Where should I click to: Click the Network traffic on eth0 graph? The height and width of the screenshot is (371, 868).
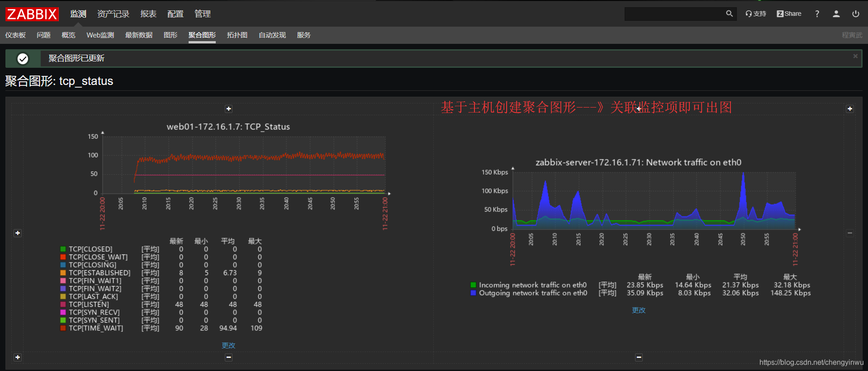pos(639,228)
